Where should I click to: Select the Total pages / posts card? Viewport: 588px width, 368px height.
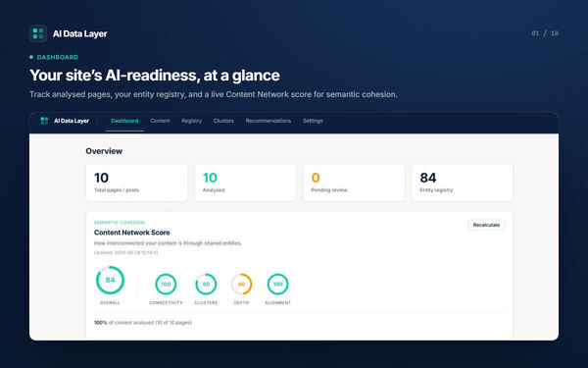(136, 183)
